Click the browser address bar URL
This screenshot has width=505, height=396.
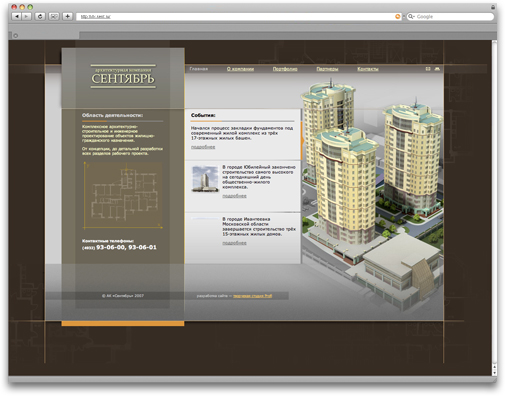(x=96, y=16)
